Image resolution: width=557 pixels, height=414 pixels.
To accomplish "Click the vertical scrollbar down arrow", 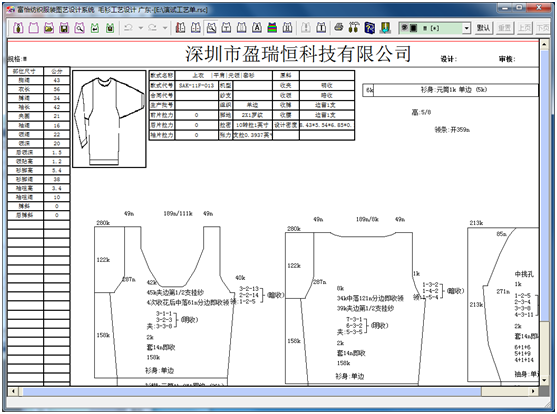I will (544, 380).
